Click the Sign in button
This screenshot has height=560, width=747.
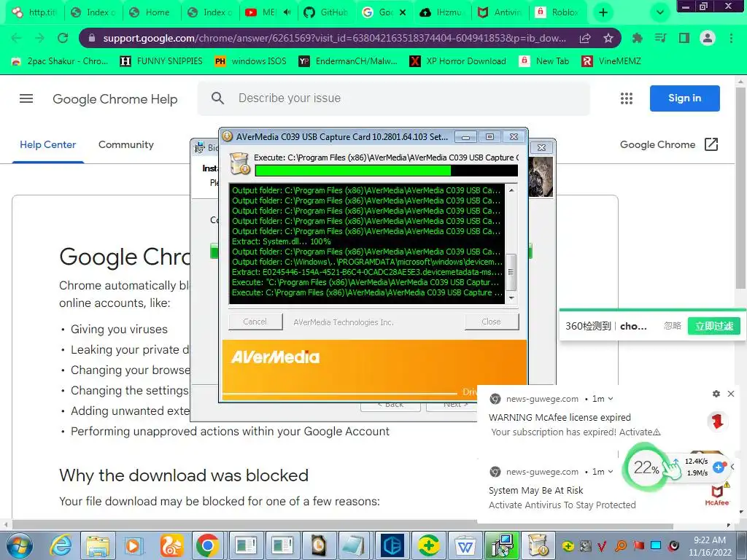click(x=684, y=98)
